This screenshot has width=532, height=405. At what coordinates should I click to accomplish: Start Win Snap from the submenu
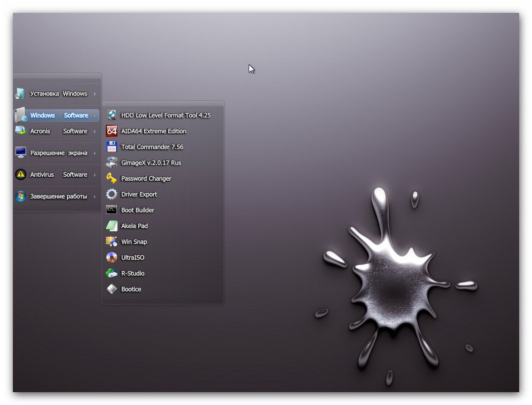(134, 242)
